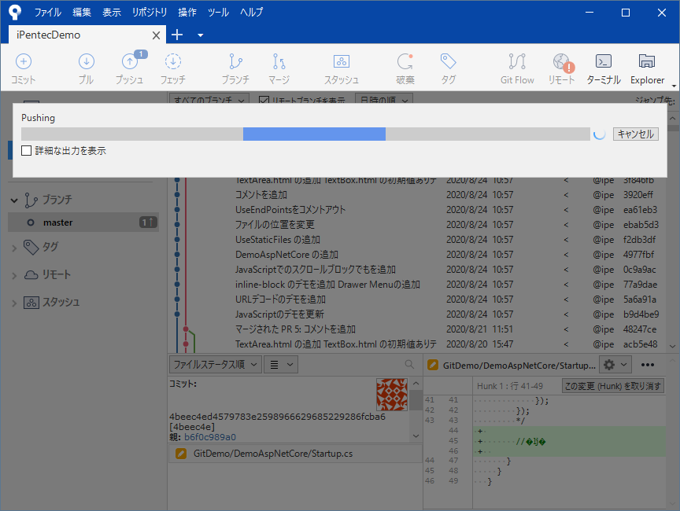680x511 pixels.
Task: Cancel the push with キャンセル button
Action: [636, 134]
